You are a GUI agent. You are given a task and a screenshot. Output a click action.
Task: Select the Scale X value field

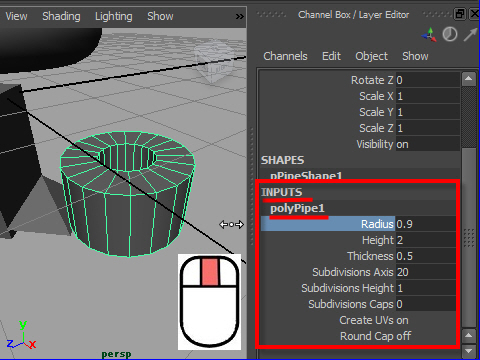pos(428,96)
